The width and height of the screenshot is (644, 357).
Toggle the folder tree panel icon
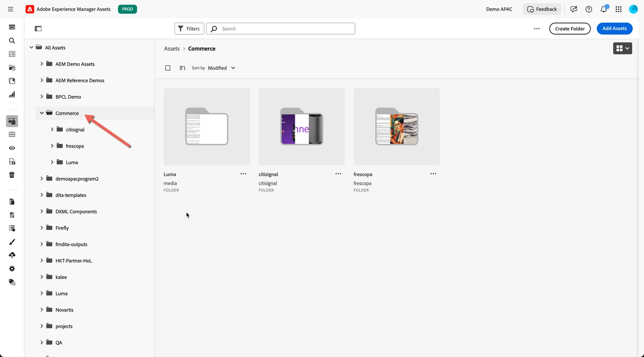tap(38, 29)
